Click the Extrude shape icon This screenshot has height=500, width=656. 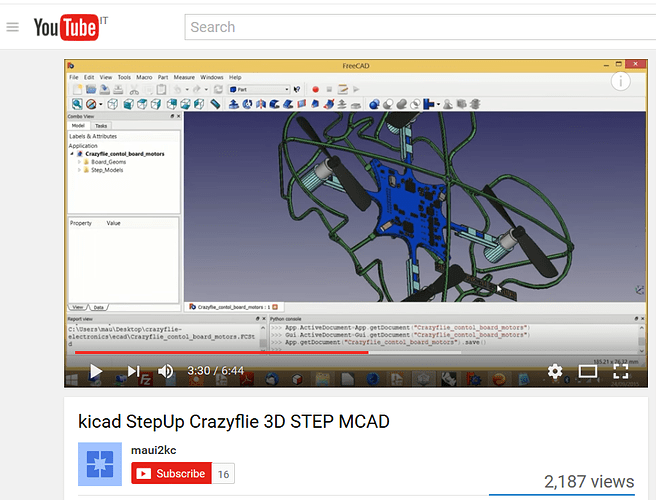pyautogui.click(x=233, y=104)
